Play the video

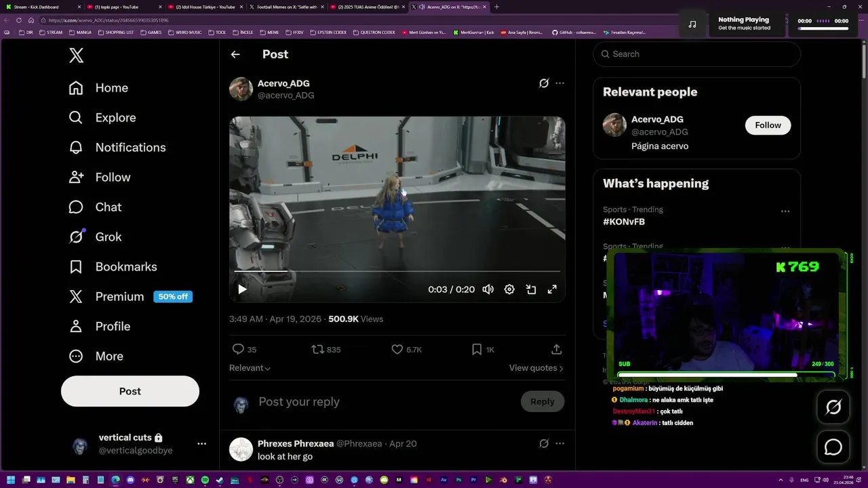(242, 289)
